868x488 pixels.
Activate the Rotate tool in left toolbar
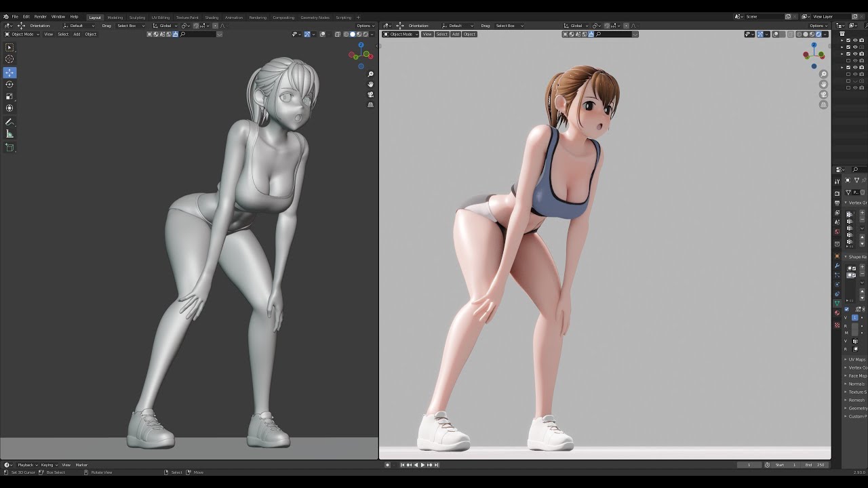[9, 84]
